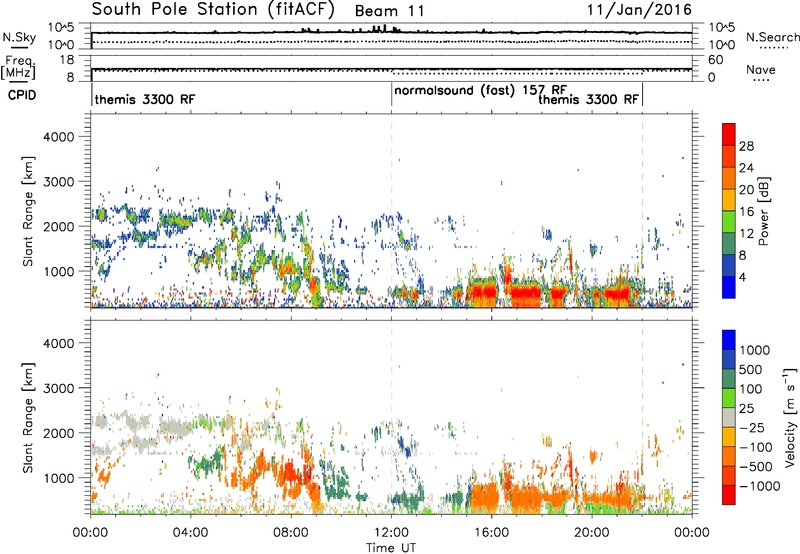Pick the dark green 8–12 dB Power segment
800x554 pixels.
[729, 244]
